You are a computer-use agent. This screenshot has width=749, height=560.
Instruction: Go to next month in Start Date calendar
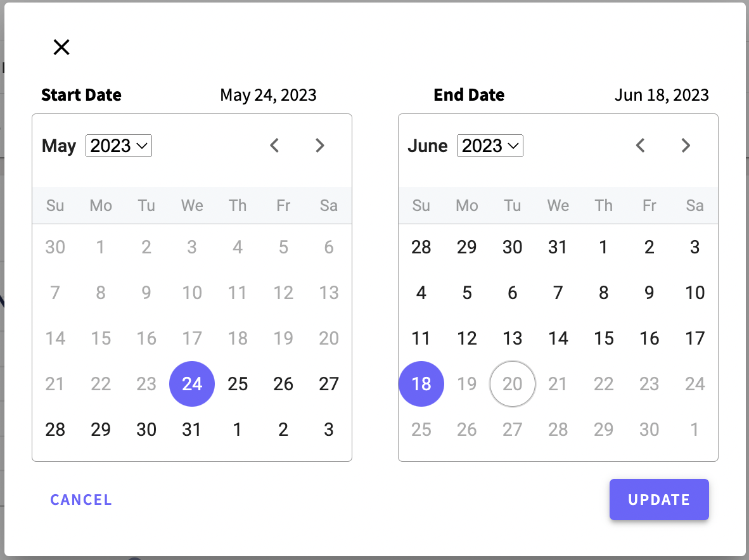[x=320, y=146]
